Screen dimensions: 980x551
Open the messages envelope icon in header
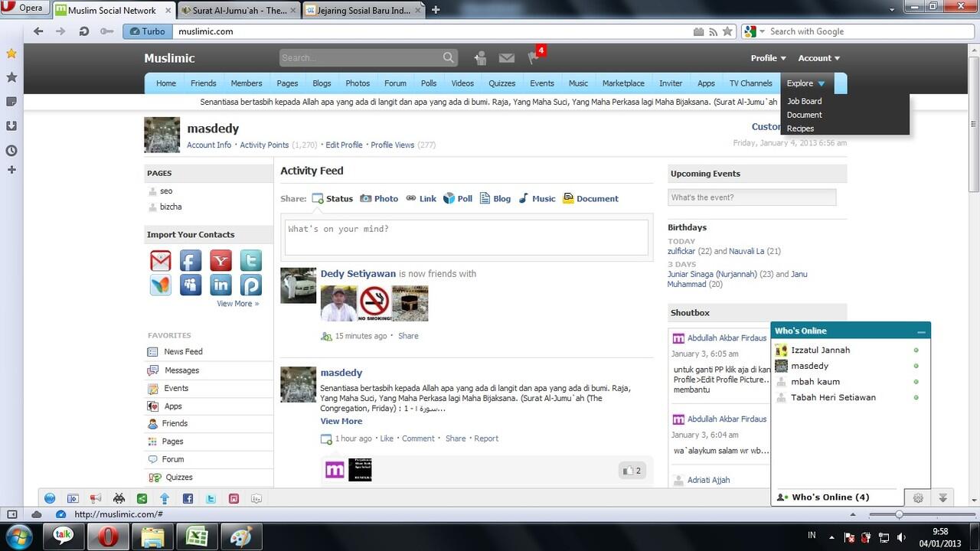tap(507, 58)
